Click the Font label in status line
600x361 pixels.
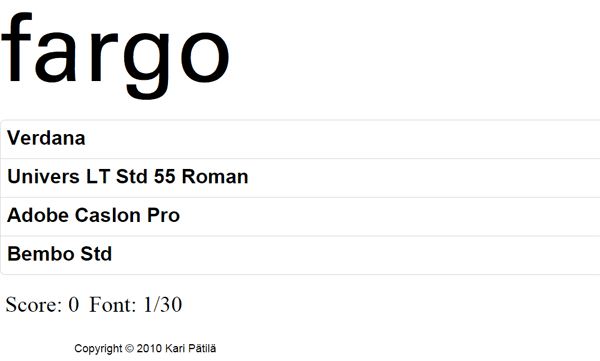[x=112, y=305]
